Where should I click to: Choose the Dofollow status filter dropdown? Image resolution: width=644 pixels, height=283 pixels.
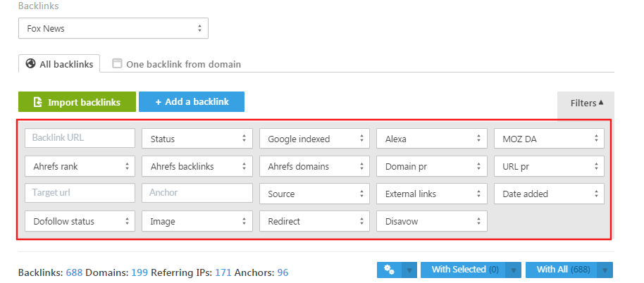click(x=80, y=221)
